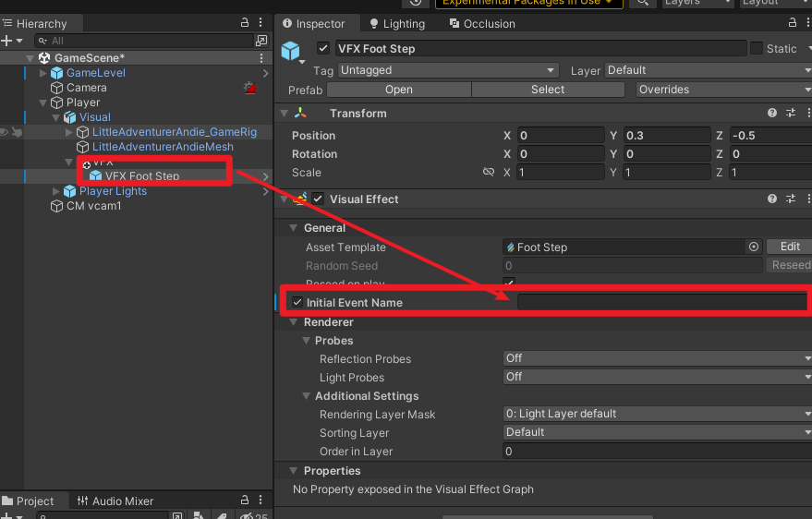Click the Scale constrained proportions link icon

489,173
